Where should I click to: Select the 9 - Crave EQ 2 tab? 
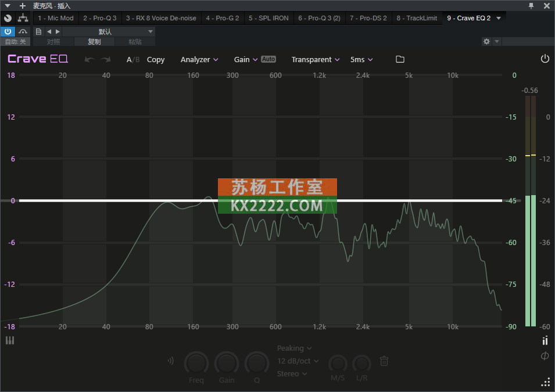click(468, 18)
